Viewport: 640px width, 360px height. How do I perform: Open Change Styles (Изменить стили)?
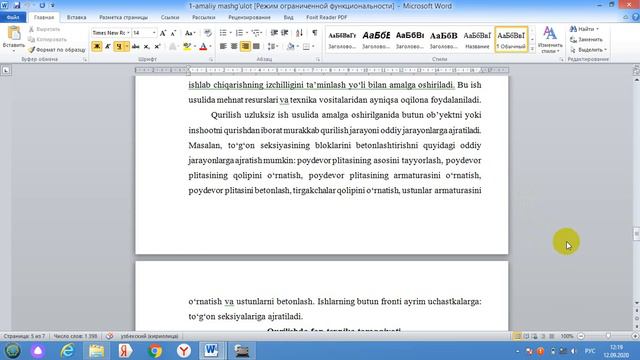550,40
